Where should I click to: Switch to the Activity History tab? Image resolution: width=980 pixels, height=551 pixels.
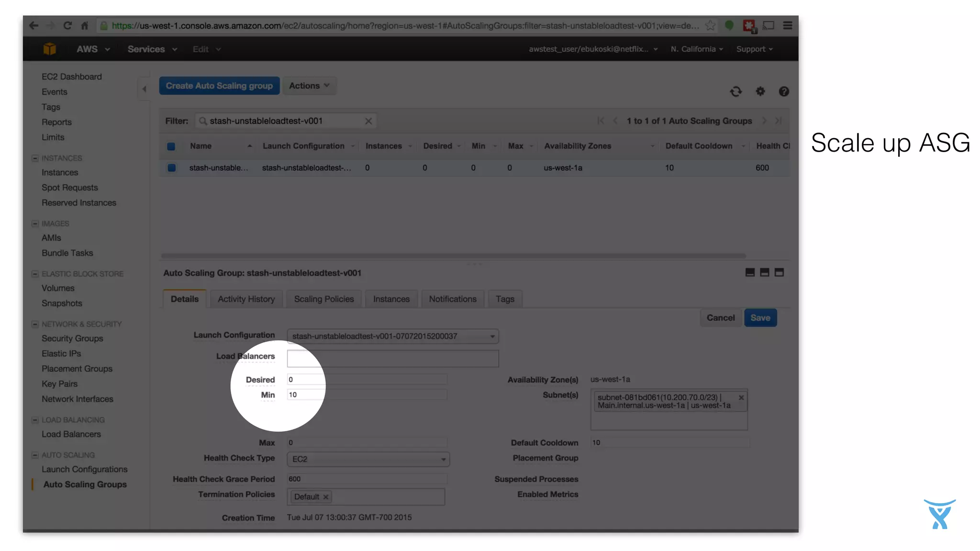coord(246,299)
